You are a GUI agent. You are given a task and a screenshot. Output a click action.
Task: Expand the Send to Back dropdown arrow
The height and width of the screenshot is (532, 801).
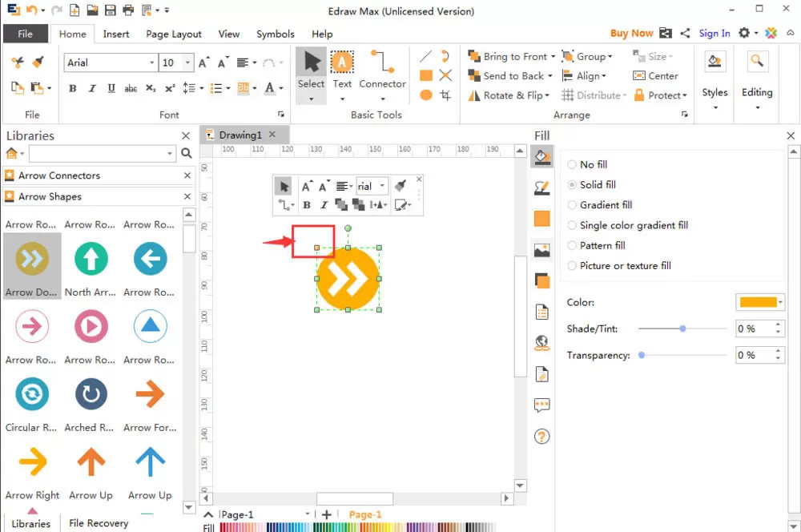(x=550, y=76)
